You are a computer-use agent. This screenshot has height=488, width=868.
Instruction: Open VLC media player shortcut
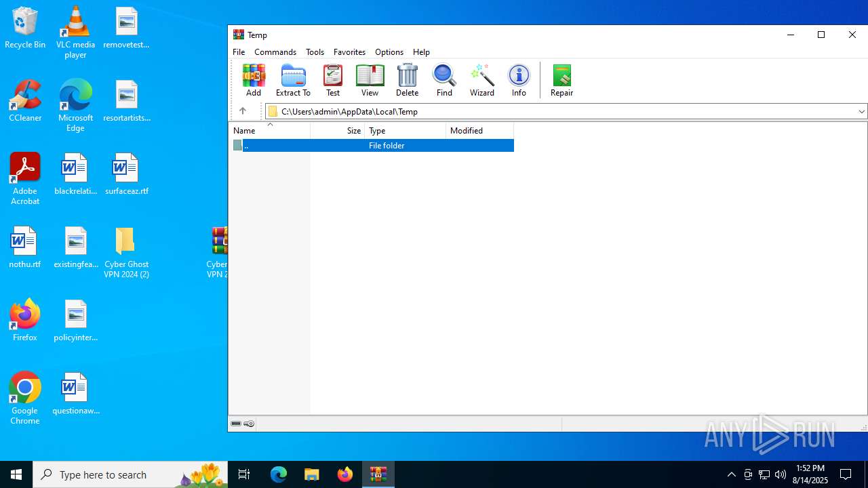coord(75,33)
